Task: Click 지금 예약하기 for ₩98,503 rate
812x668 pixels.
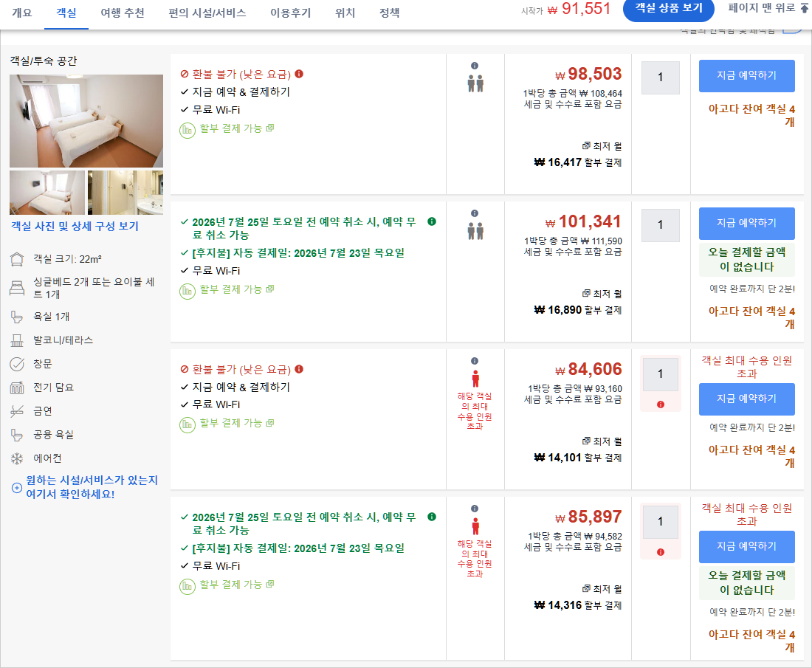Action: click(747, 75)
